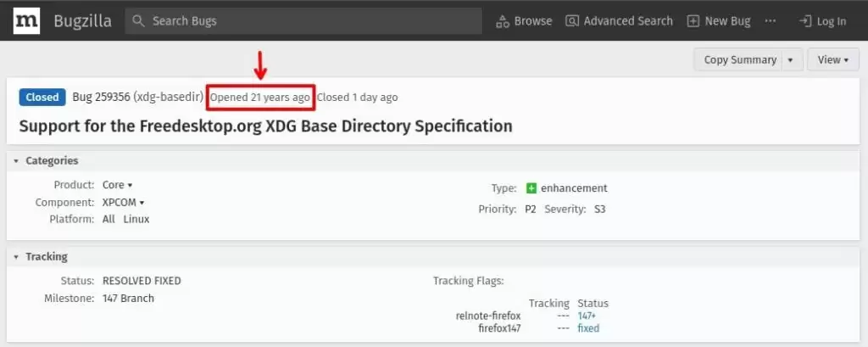Click the Browse icon in header

[503, 21]
